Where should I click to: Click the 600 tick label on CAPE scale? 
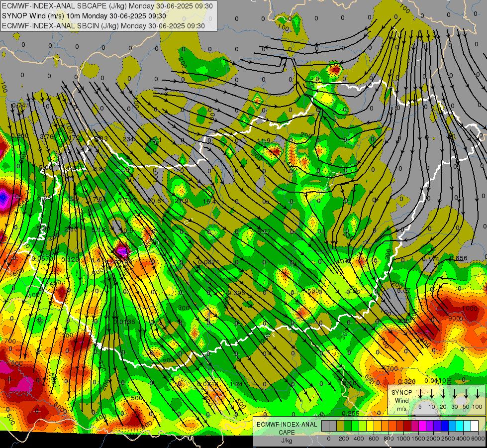(374, 439)
